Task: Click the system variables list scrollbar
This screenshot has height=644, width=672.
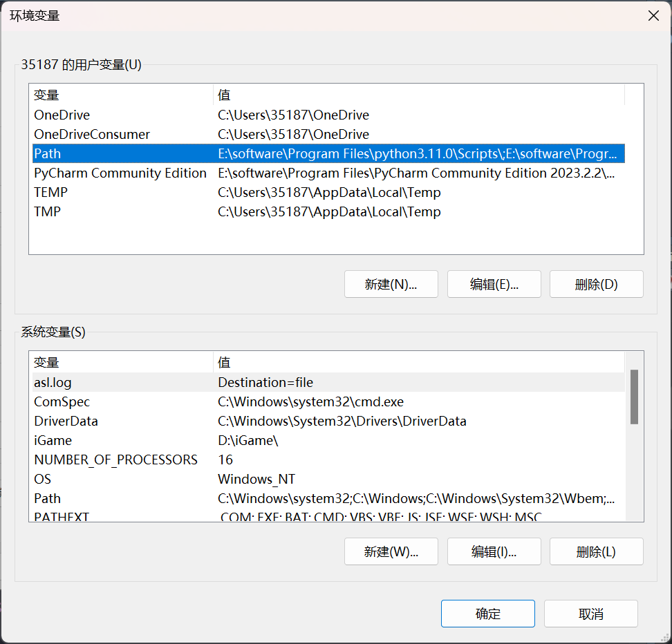Action: 634,397
